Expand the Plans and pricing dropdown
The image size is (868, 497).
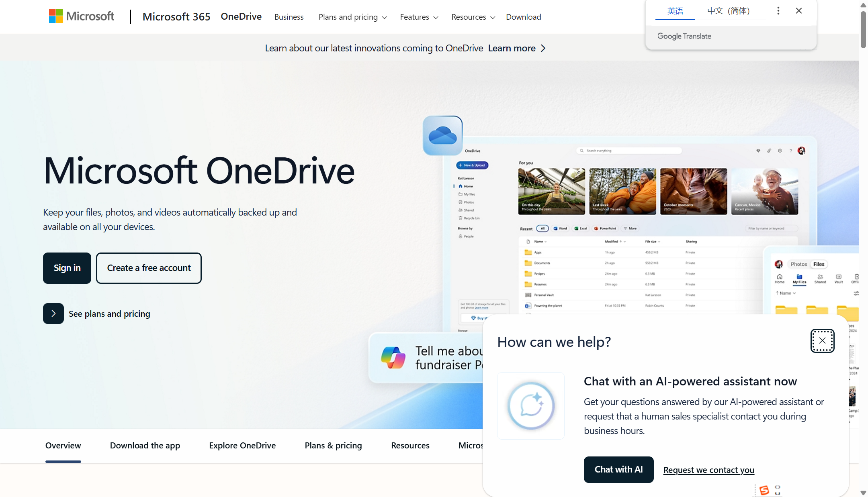coord(352,17)
